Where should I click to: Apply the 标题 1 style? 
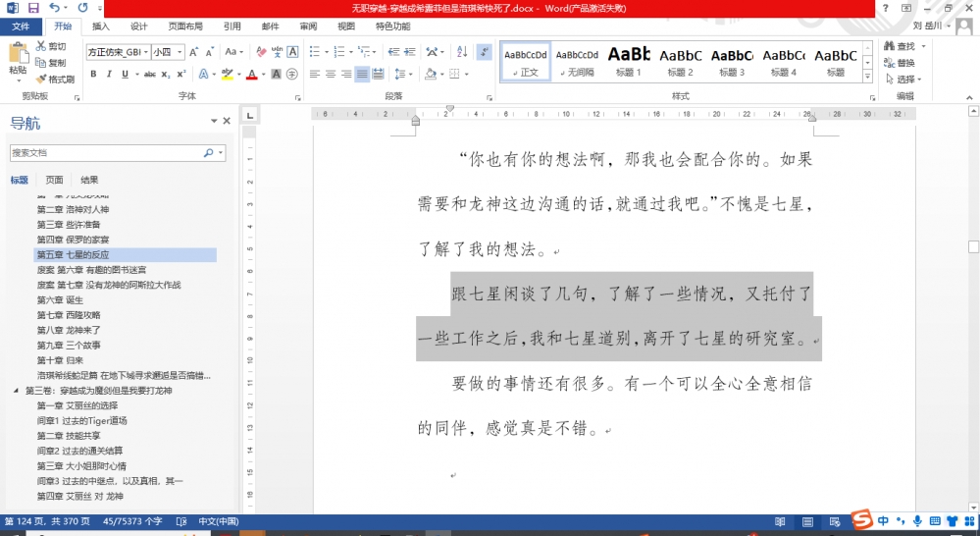[x=629, y=61]
